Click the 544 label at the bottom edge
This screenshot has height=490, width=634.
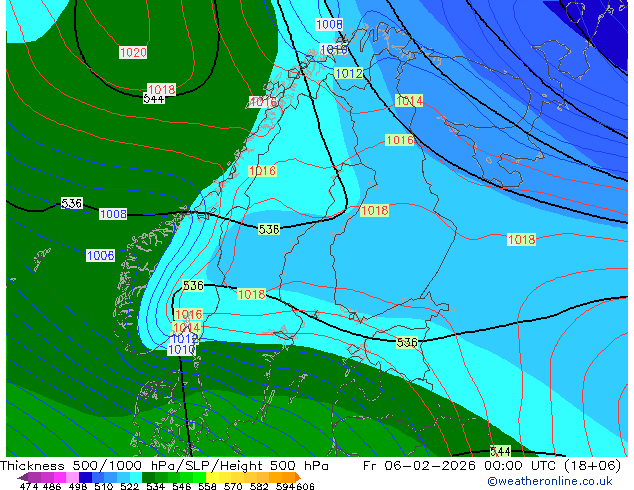coord(500,451)
